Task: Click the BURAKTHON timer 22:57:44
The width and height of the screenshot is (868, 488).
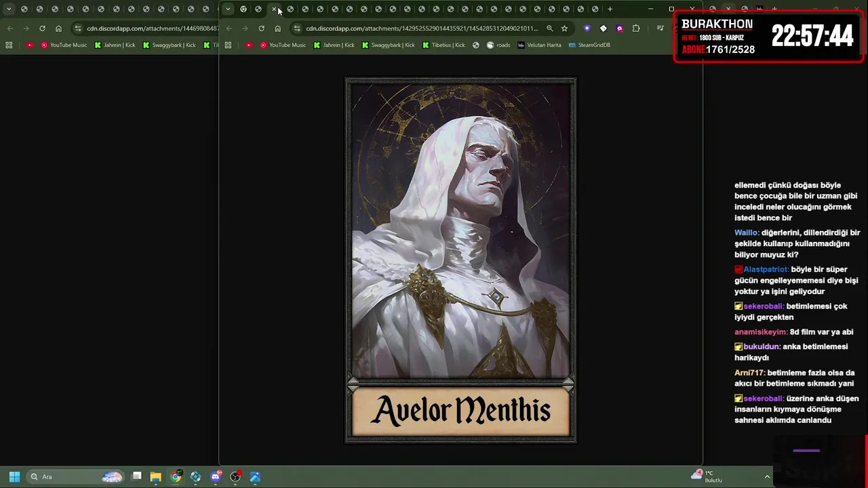Action: [x=812, y=37]
